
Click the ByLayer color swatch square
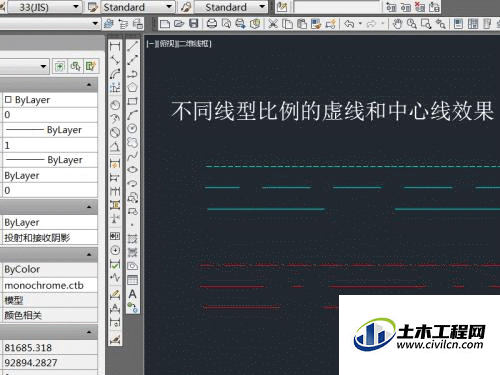8,99
